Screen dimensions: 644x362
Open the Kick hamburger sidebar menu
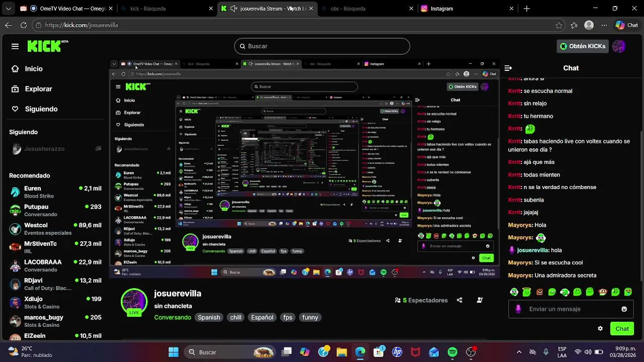(x=15, y=46)
